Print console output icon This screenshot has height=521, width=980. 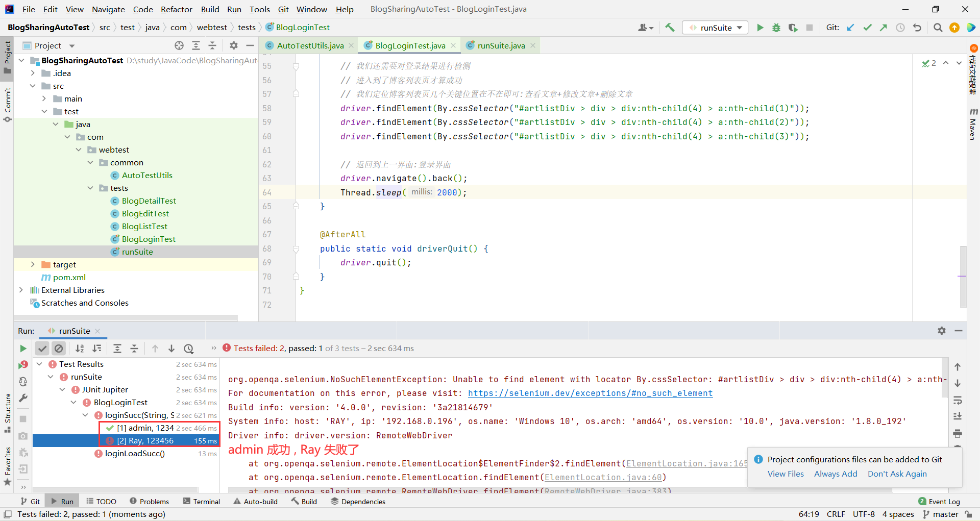(x=958, y=433)
